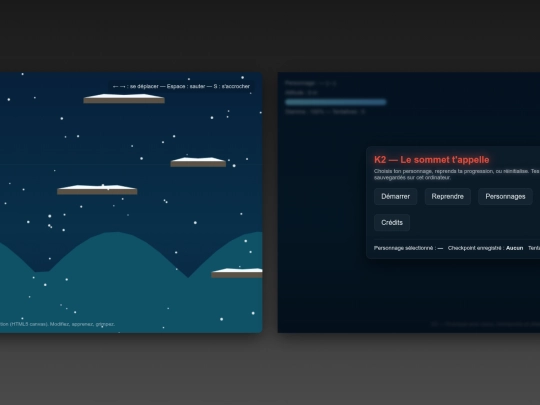Show the Crédits screen
Screen dimensions: 540x405
tap(392, 222)
